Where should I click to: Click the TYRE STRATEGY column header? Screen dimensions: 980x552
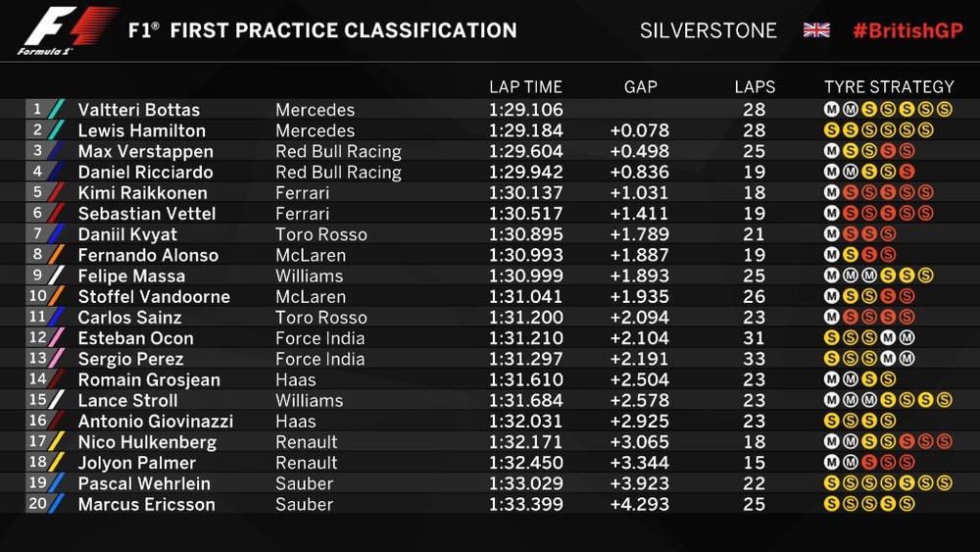(889, 87)
